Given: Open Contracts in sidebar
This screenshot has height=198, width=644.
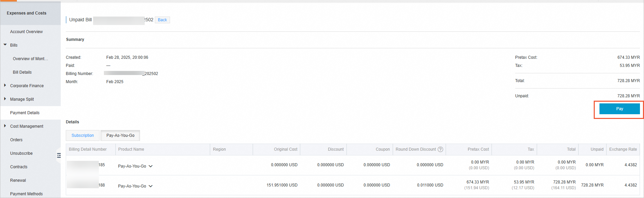Looking at the screenshot, I should click(x=19, y=167).
